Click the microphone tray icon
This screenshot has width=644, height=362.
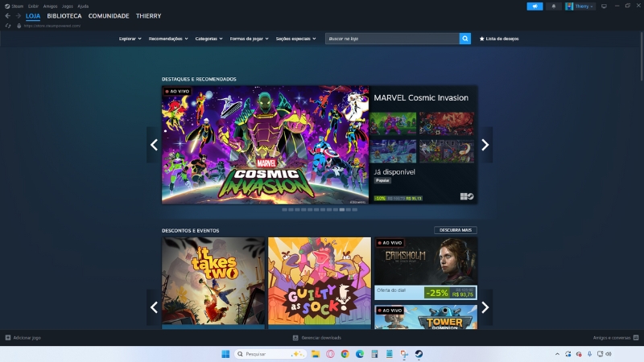(589, 354)
